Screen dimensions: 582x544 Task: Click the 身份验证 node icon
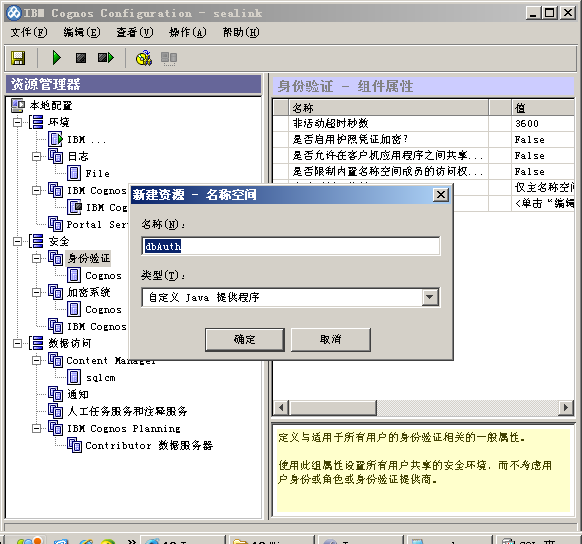click(x=55, y=258)
